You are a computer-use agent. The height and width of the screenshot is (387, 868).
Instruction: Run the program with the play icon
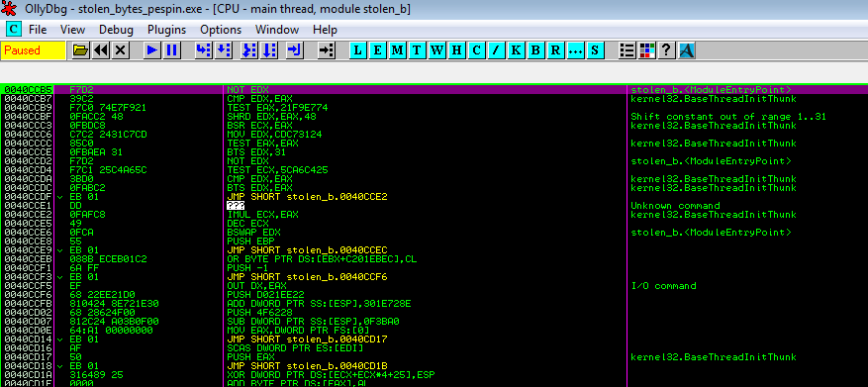[151, 50]
